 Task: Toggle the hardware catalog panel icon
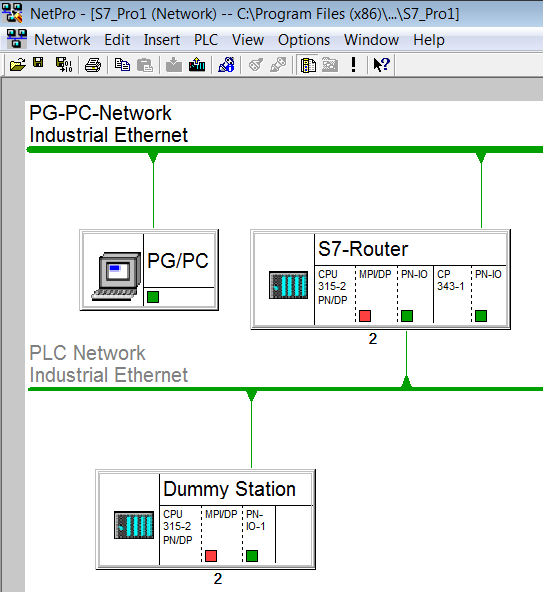pyautogui.click(x=308, y=65)
